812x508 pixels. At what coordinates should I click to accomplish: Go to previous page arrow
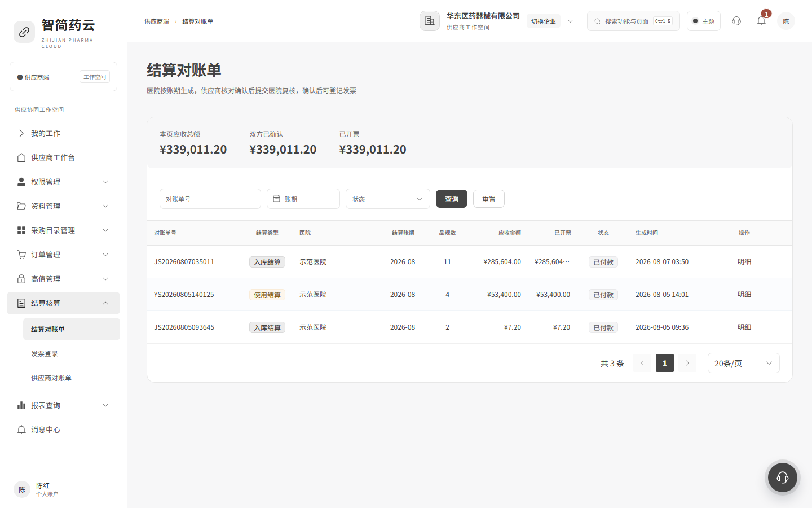point(642,363)
